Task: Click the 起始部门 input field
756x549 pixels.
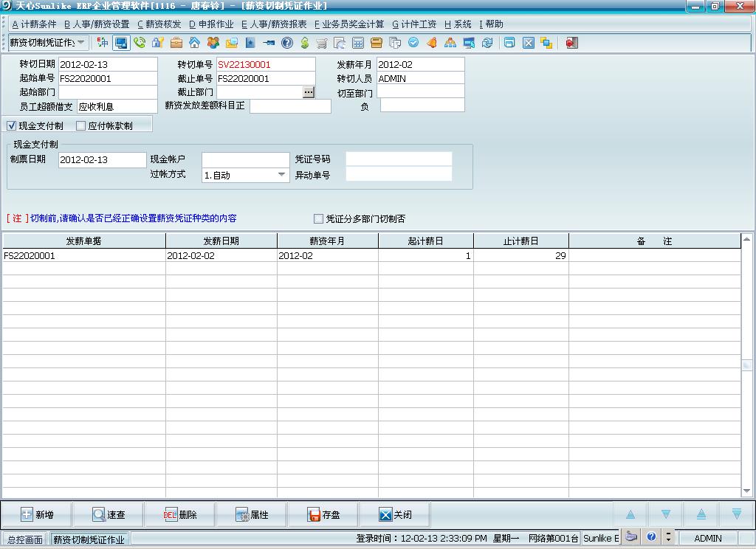Action: (x=108, y=92)
